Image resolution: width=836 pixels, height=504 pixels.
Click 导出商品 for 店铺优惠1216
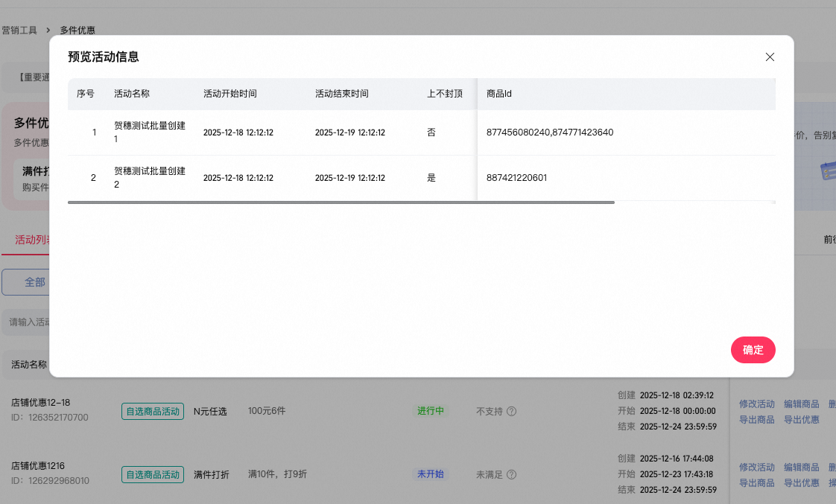[x=756, y=483]
